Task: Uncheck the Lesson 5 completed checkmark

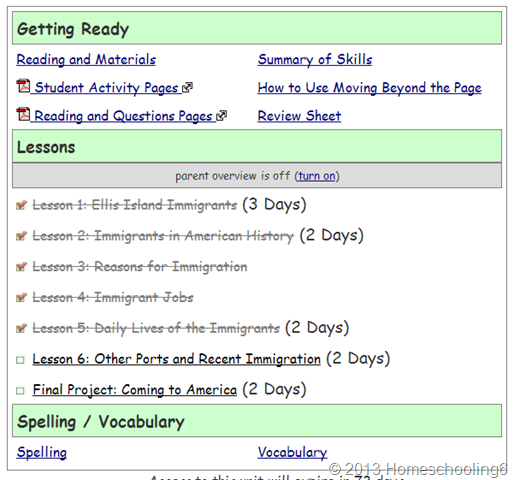Action: coord(21,328)
